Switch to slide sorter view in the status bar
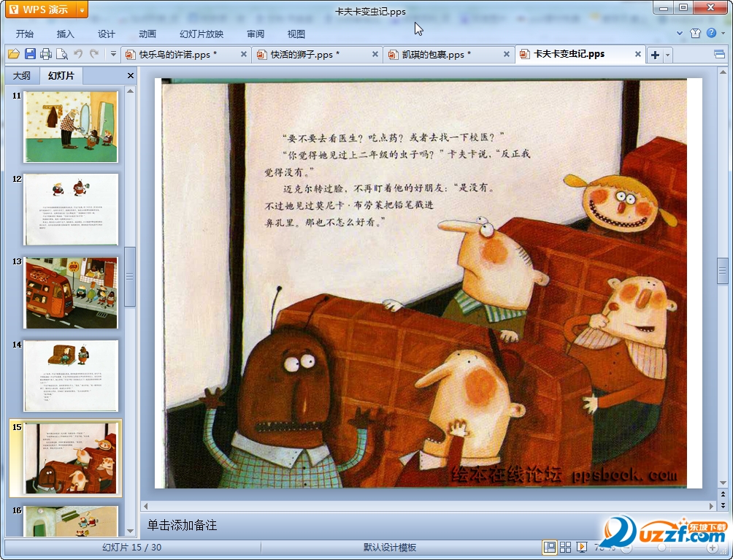The width and height of the screenshot is (733, 560). [x=565, y=548]
